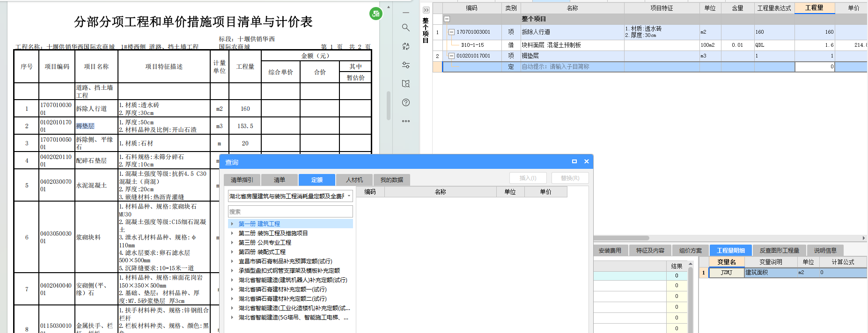Click the 结果 column header
Viewport: 868px width, 333px height.
pyautogui.click(x=677, y=266)
